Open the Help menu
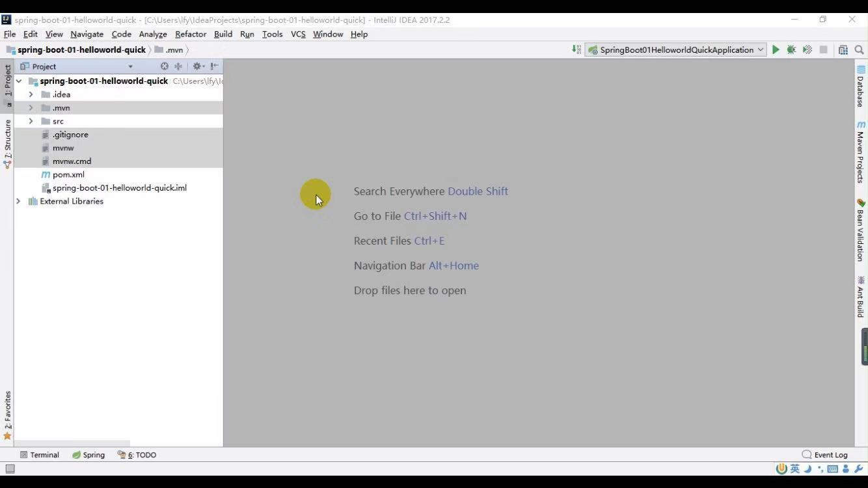This screenshot has width=868, height=488. (359, 34)
